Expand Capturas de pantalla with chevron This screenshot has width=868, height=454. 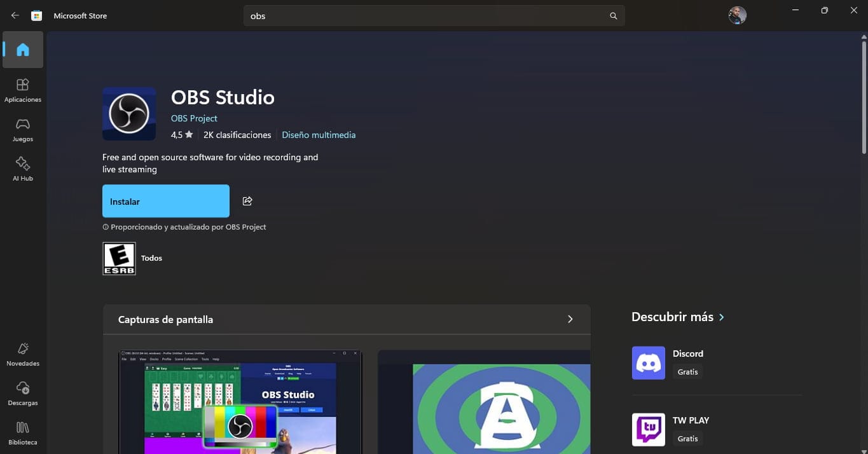click(570, 319)
